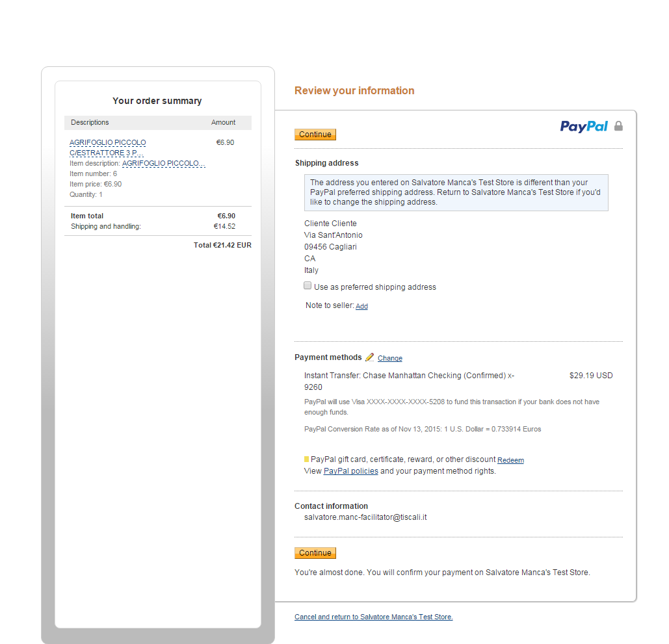669x644 pixels.
Task: Expand the truncated item description link
Action: 163,164
